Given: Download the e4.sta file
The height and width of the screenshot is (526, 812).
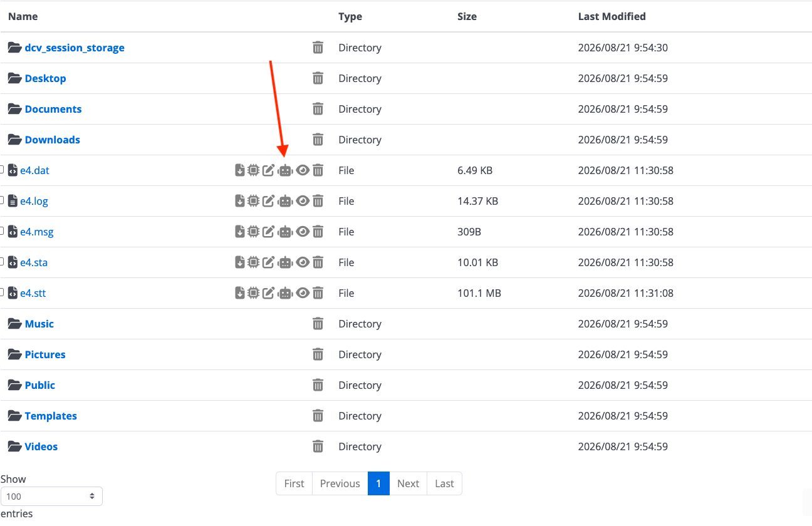Looking at the screenshot, I should pyautogui.click(x=240, y=262).
